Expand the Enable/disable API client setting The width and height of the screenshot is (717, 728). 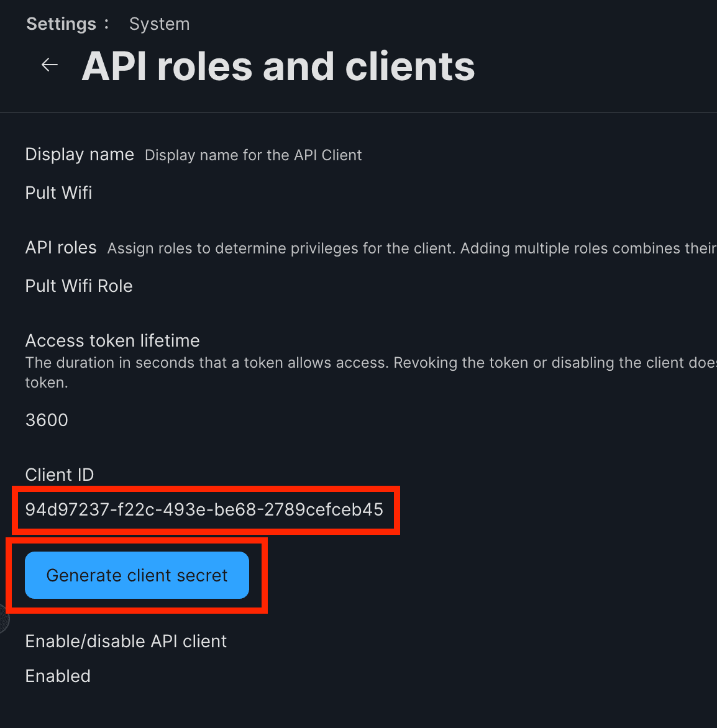tap(126, 641)
